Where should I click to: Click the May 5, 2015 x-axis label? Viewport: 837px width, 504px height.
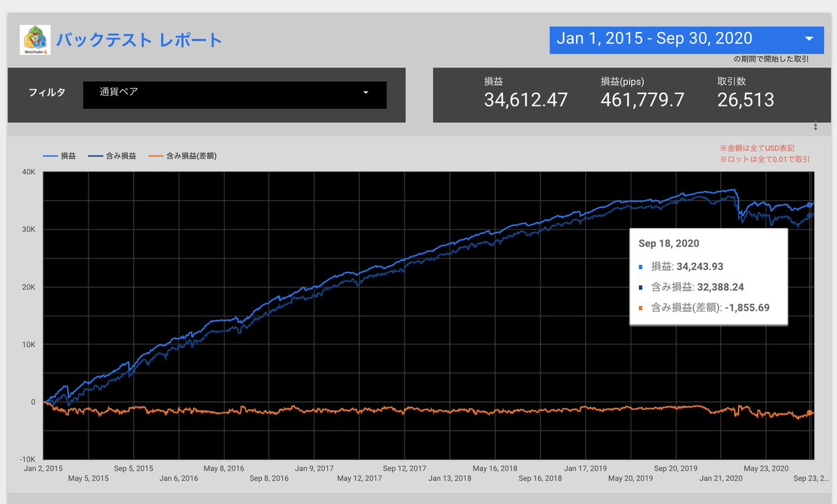pyautogui.click(x=88, y=479)
